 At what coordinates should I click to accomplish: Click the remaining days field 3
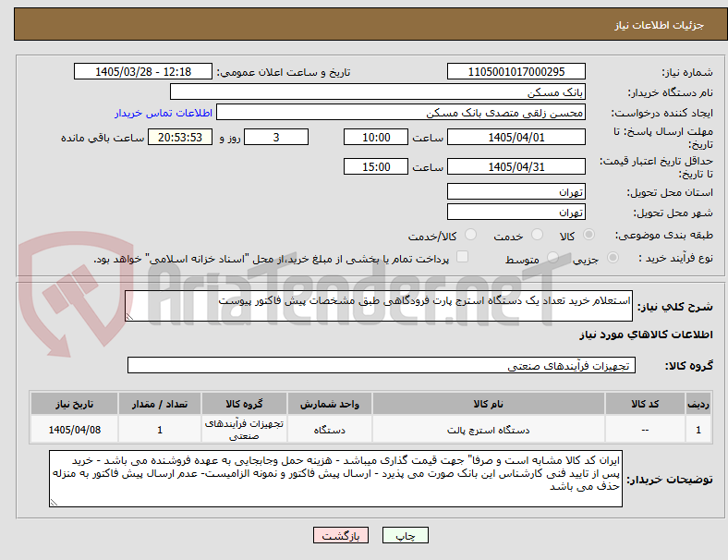point(276,137)
